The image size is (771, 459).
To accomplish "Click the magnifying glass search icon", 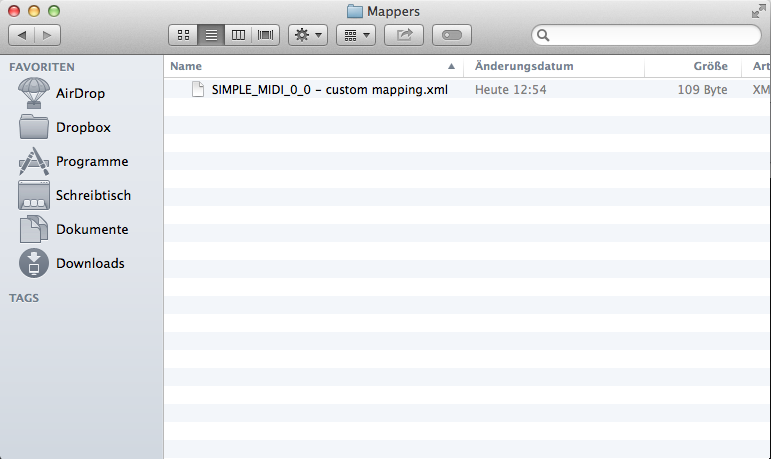I will (x=543, y=35).
